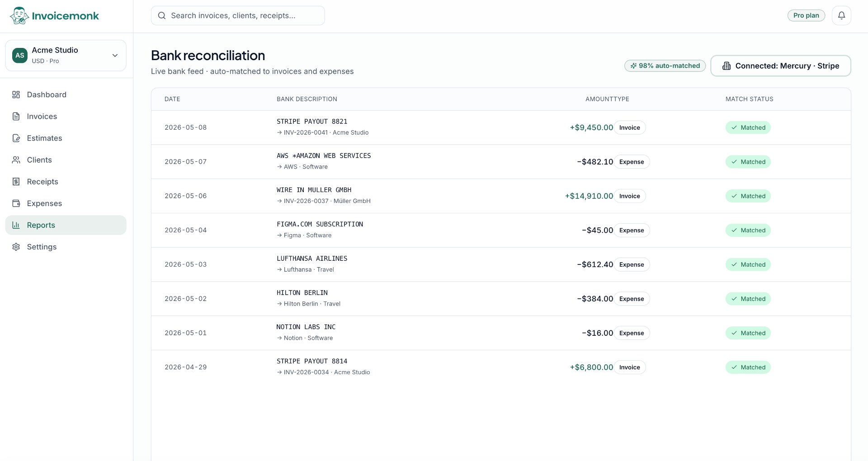
Task: Click the Invoicemonk monk logo icon
Action: coord(19,16)
